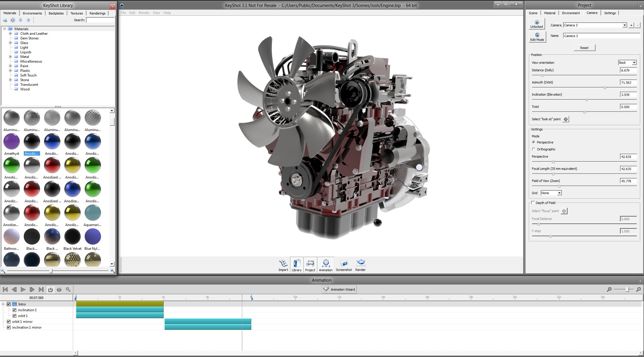Image resolution: width=644 pixels, height=357 pixels.
Task: Click the play button in Animation panel
Action: coord(23,289)
